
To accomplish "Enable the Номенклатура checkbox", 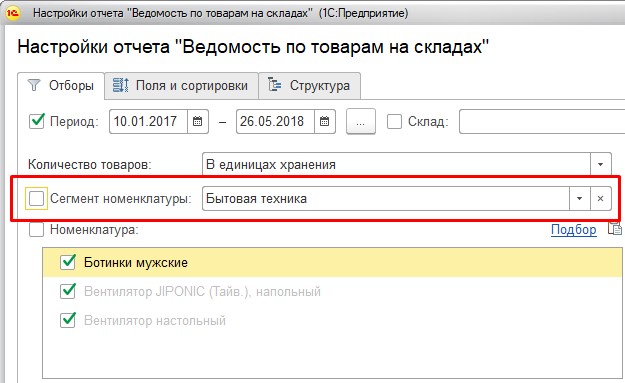I will coord(36,230).
